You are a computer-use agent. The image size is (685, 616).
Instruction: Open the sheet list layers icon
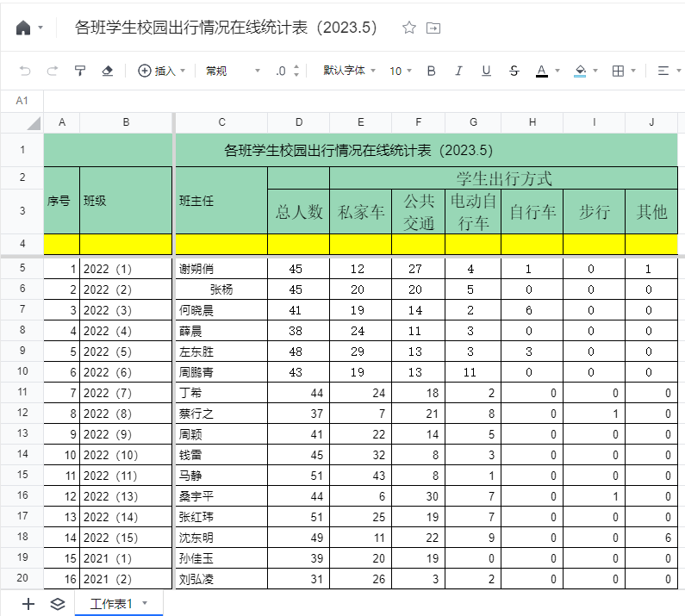click(x=57, y=604)
